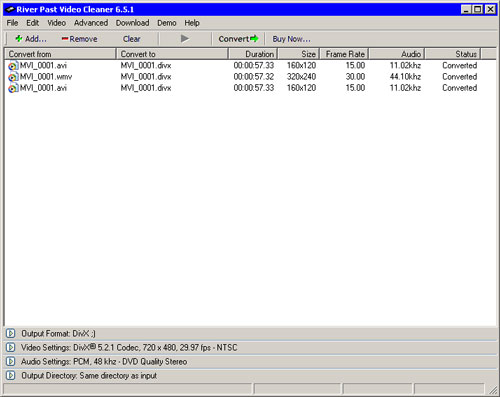Click the first MVI_0001.avi file icon
The height and width of the screenshot is (397, 500).
pyautogui.click(x=13, y=66)
